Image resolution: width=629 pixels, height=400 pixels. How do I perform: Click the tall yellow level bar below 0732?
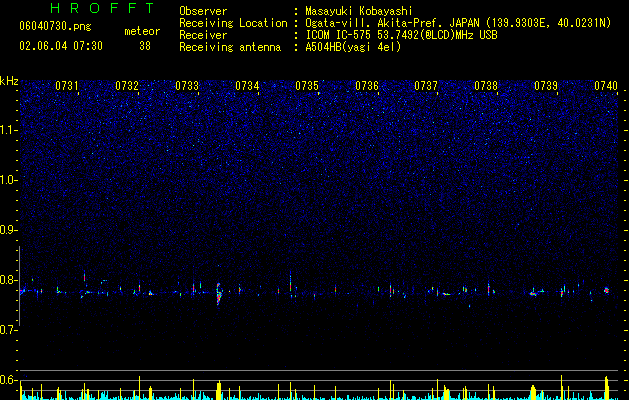click(139, 388)
